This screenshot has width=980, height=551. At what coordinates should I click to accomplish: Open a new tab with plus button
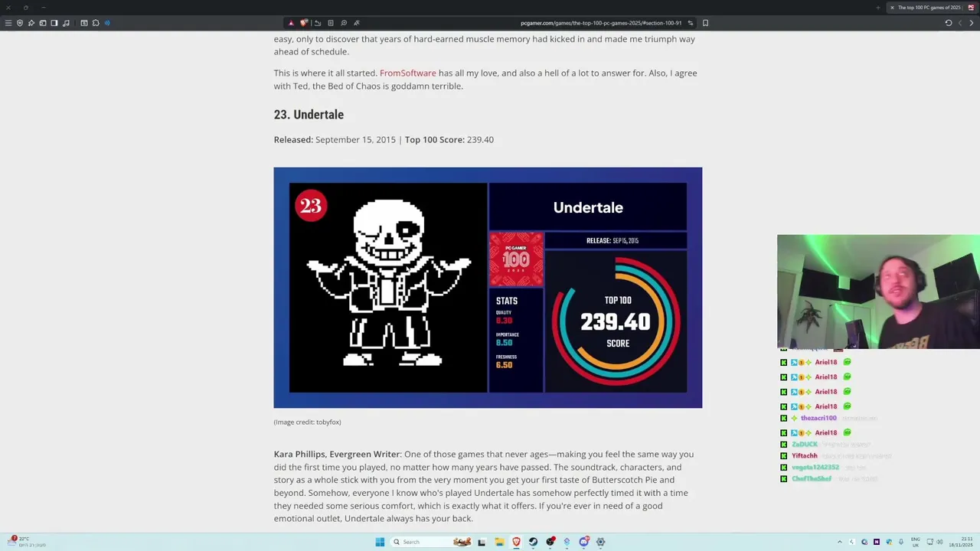click(x=877, y=8)
